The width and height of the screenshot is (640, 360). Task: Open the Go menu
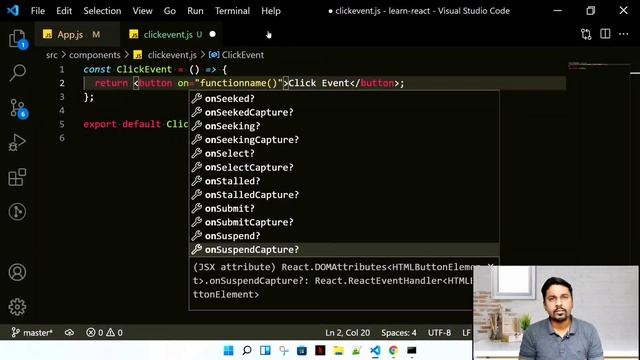[169, 11]
